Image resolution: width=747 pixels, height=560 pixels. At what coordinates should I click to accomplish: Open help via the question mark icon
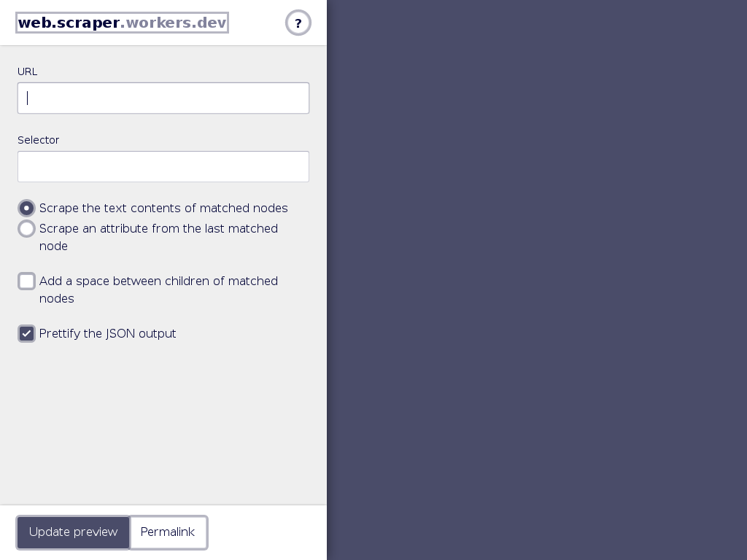(298, 23)
